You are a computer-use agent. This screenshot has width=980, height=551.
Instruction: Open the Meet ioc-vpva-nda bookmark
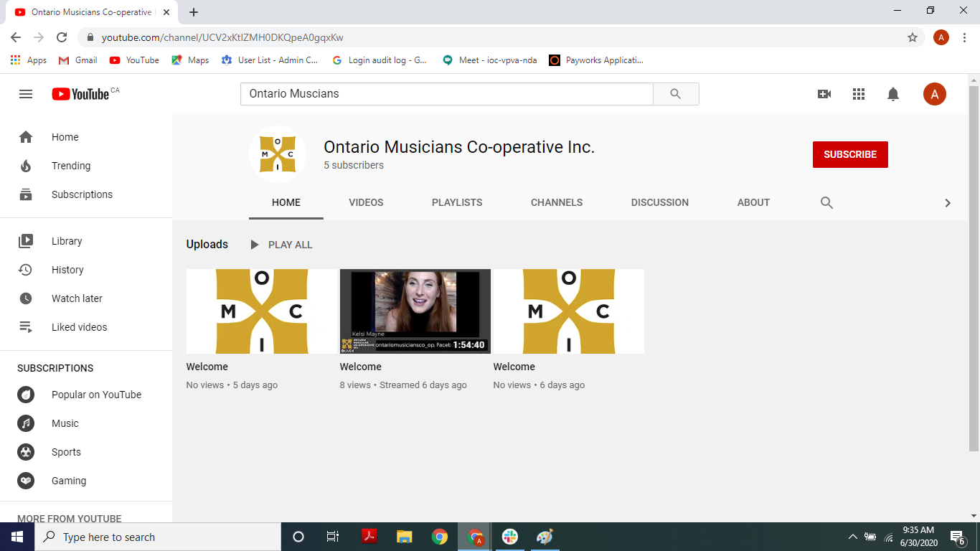(490, 60)
